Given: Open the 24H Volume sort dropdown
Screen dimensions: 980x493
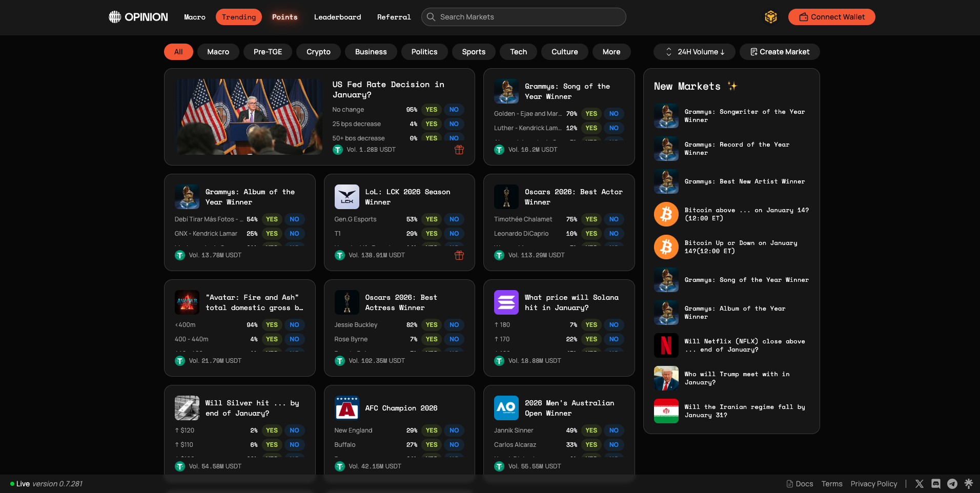Looking at the screenshot, I should point(695,52).
